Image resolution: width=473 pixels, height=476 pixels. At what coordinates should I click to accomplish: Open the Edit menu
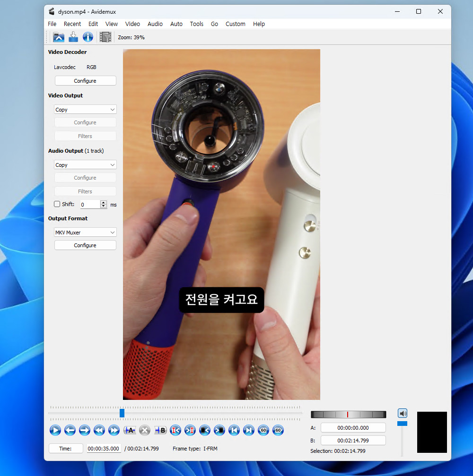point(93,24)
